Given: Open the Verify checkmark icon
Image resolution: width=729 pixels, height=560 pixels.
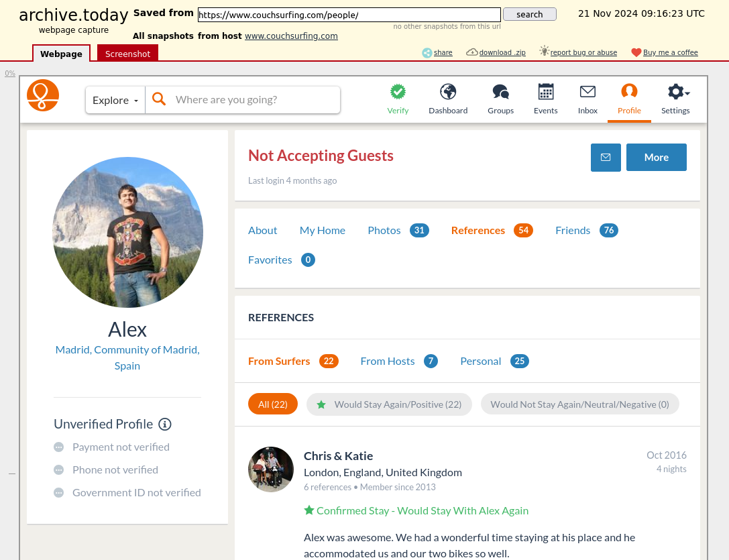Looking at the screenshot, I should tap(398, 92).
